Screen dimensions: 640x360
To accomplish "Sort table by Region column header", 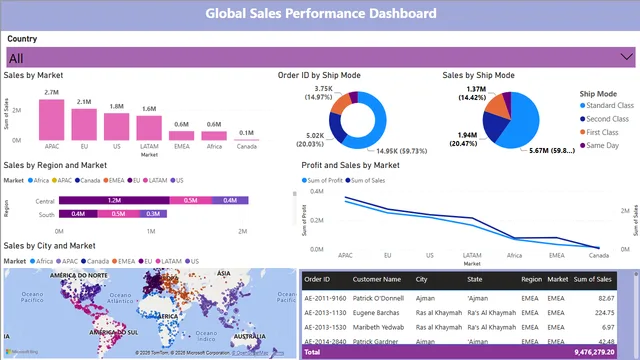I will (531, 280).
